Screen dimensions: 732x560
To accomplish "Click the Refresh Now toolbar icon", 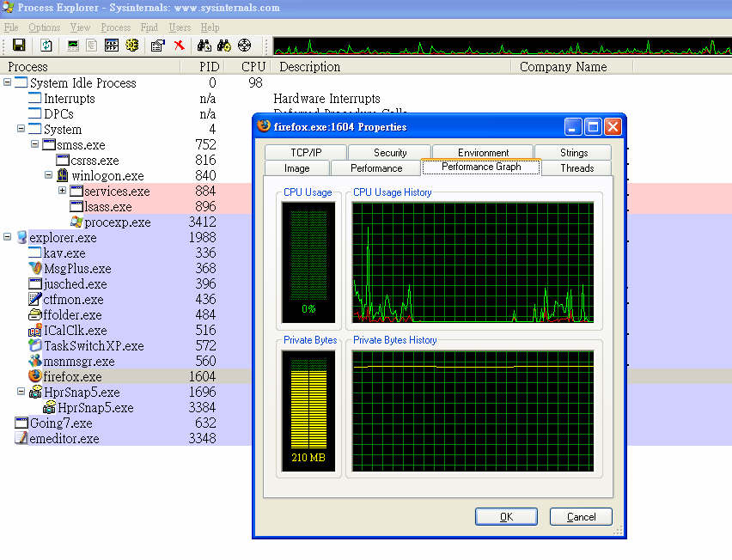I will point(46,46).
